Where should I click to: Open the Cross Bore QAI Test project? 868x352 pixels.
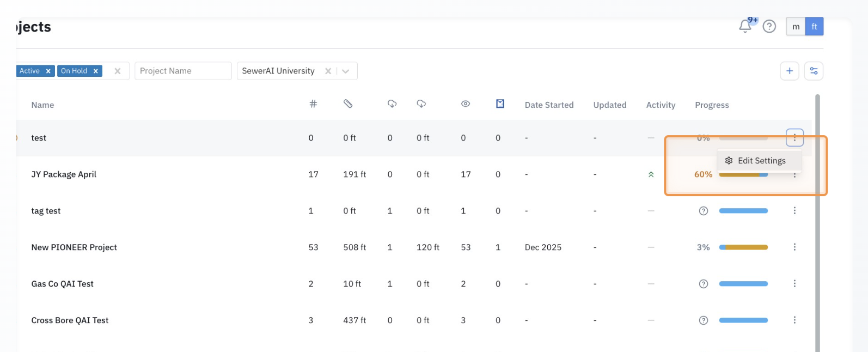70,320
